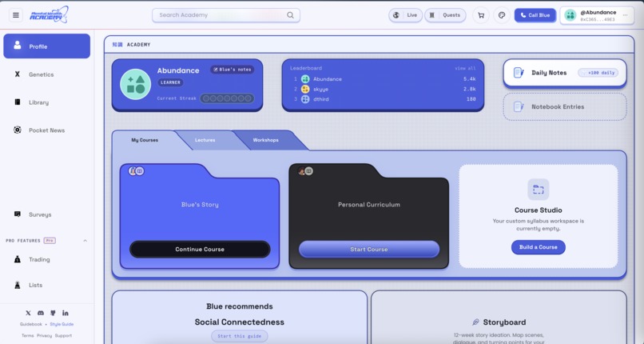
Task: Switch to the Workshops tab
Action: click(266, 140)
